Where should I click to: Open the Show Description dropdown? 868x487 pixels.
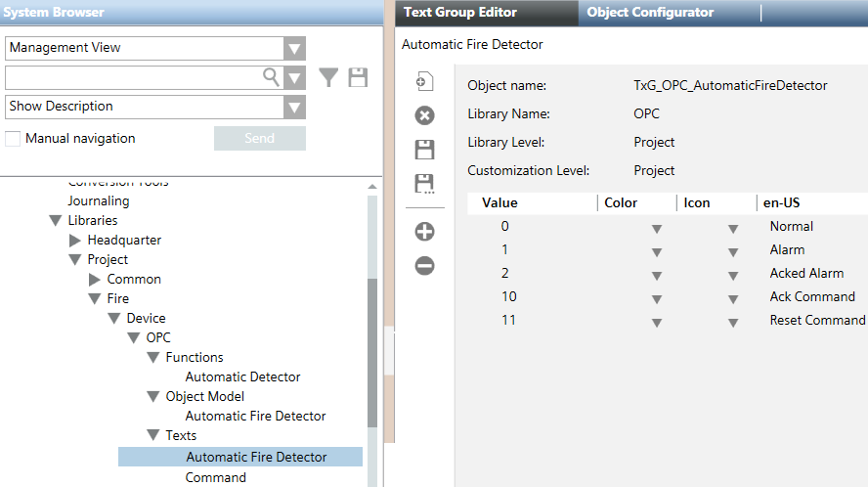click(294, 107)
